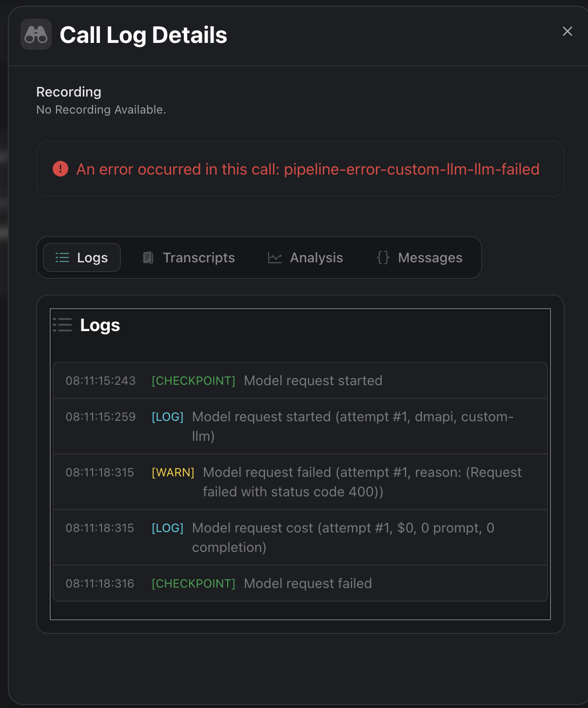Open the Analysis tab
The width and height of the screenshot is (588, 708).
(306, 257)
